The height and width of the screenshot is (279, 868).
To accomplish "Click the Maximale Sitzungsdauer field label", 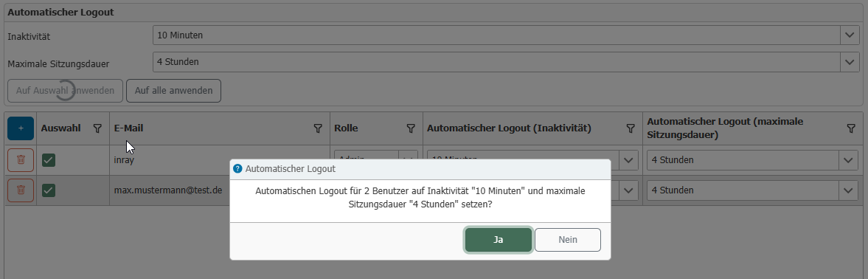I will [x=58, y=63].
